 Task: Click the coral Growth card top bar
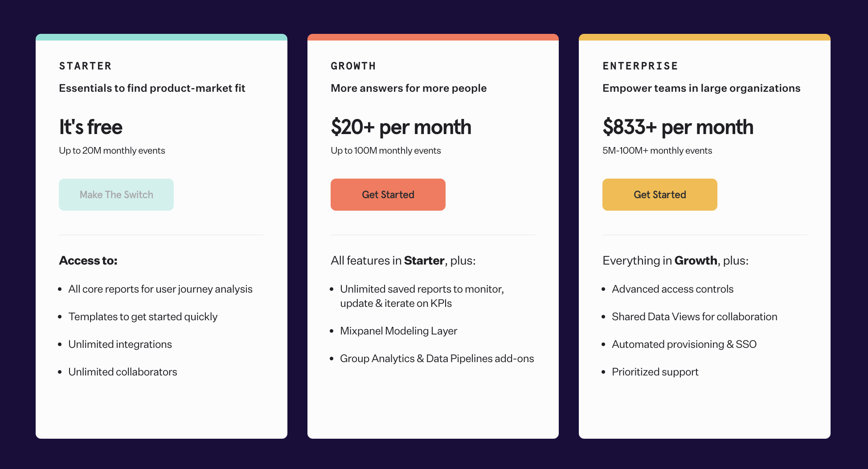click(433, 37)
